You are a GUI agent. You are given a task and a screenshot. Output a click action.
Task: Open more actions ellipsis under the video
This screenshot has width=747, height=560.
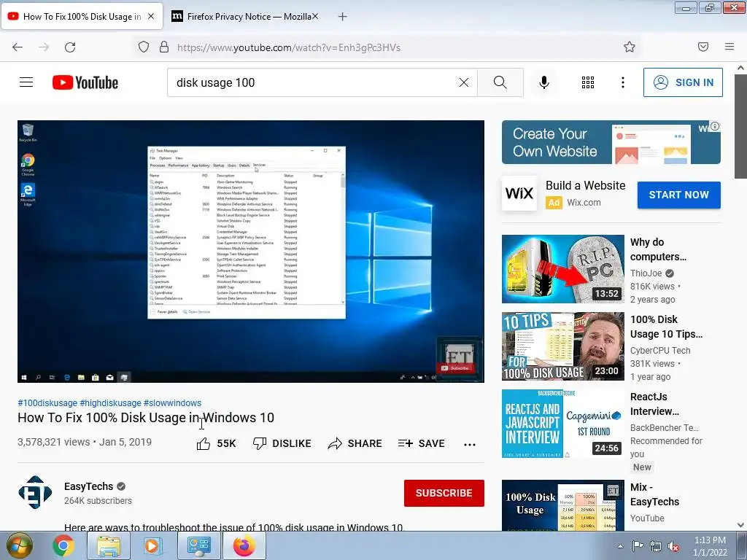469,444
